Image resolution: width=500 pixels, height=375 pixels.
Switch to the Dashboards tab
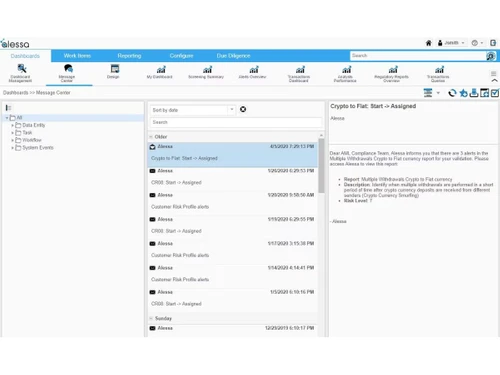pos(25,56)
